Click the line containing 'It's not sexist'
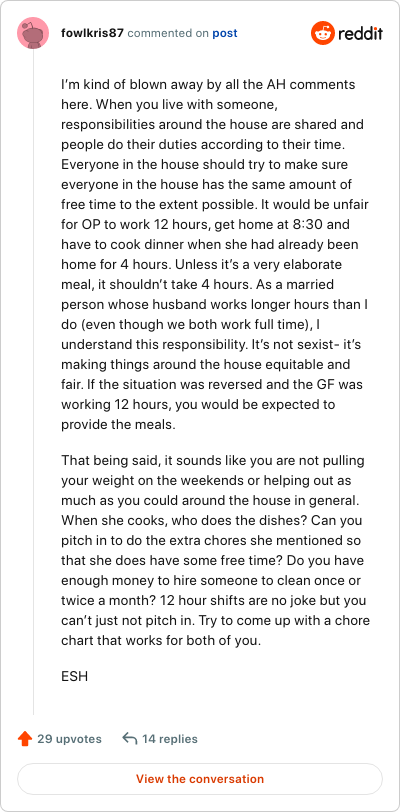400x812 pixels. (215, 345)
